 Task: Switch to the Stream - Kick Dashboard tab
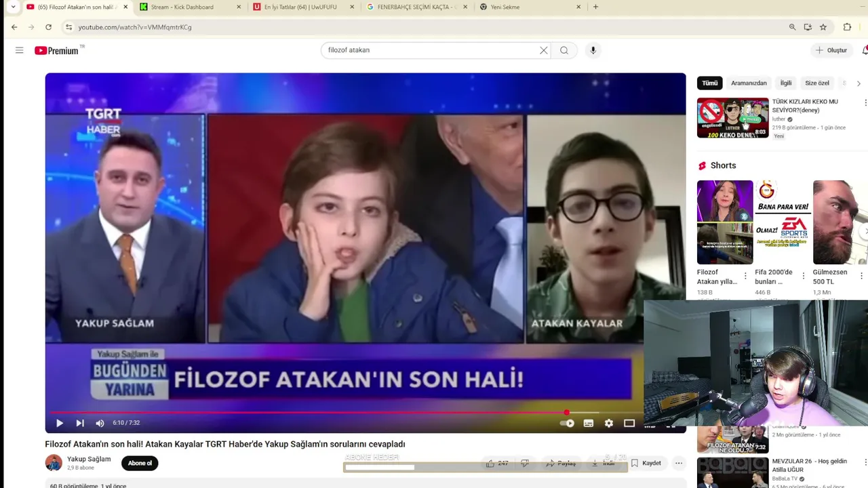(x=190, y=7)
